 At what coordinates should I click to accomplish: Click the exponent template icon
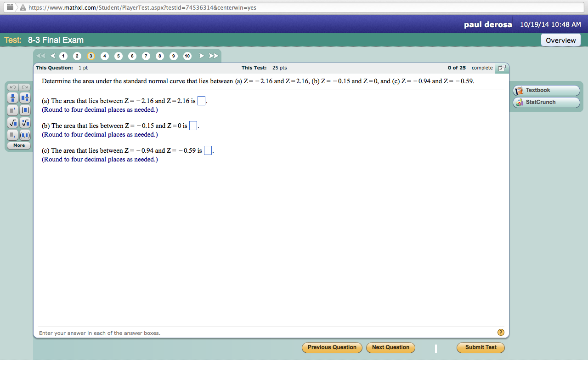[12, 110]
